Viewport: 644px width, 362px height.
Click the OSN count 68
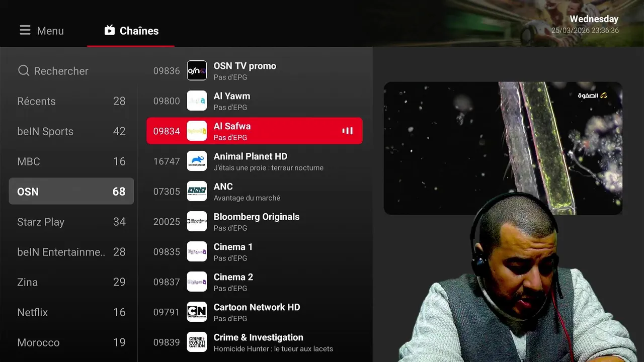(x=119, y=192)
